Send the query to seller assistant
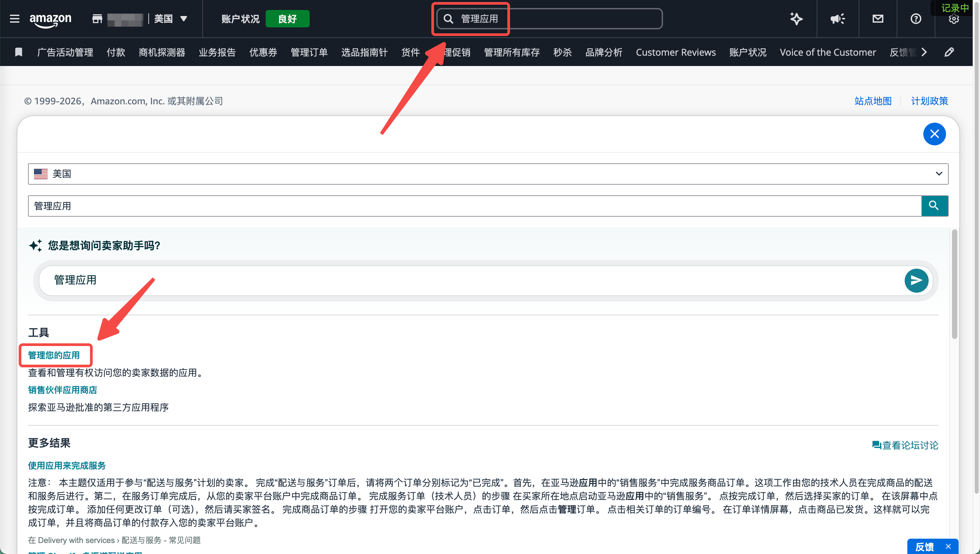 click(916, 280)
